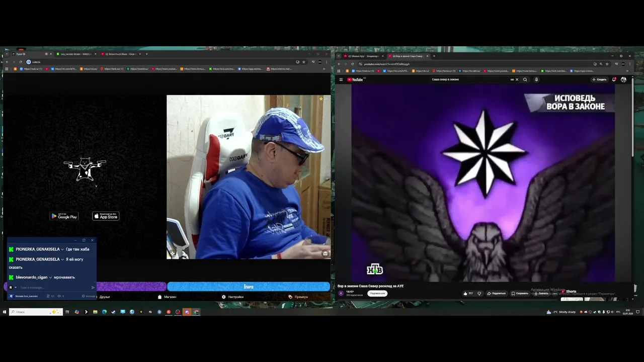Image resolution: width=644 pixels, height=362 pixels.
Task: Select the Вор в законе Саша Север tab
Action: click(408, 56)
